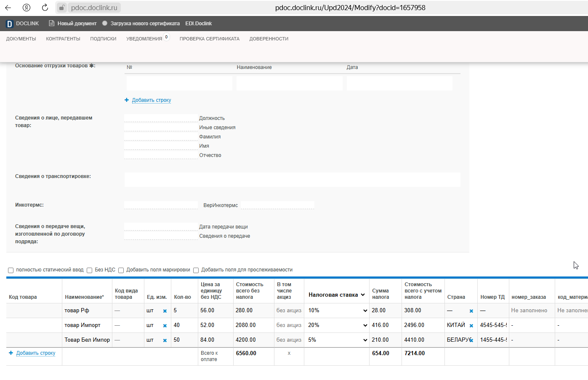Screen dimensions: 588x380
Task: Remove the КИТАЙ country value
Action: 471,326
